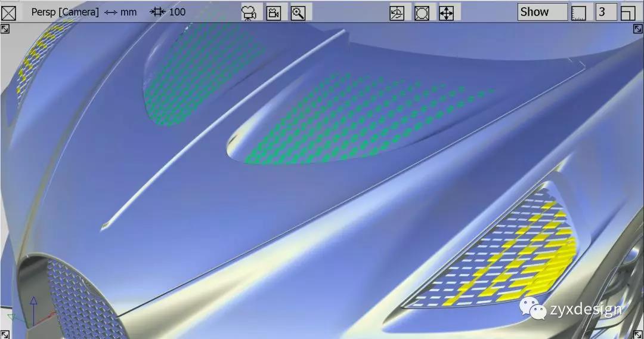Toggle the ruler grid icon
The height and width of the screenshot is (339, 644).
click(x=579, y=13)
